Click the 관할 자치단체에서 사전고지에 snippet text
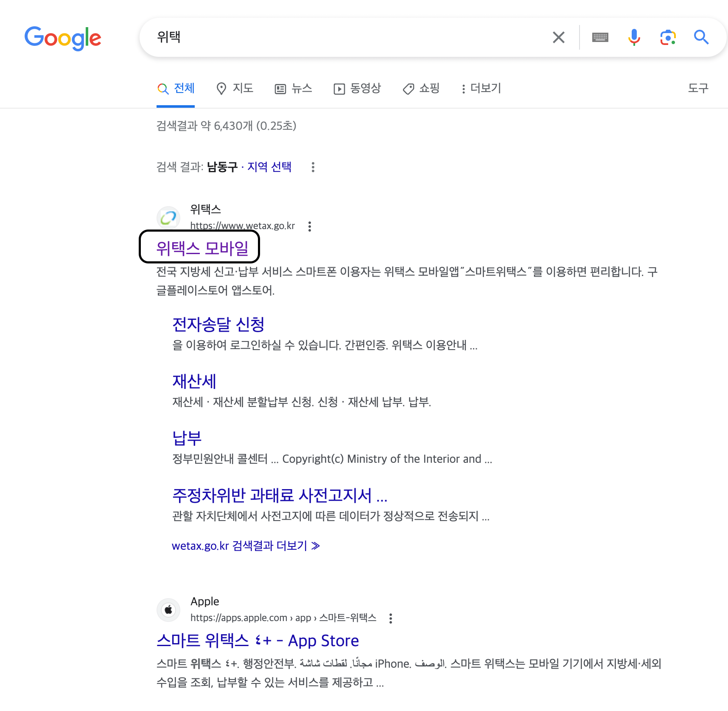The height and width of the screenshot is (711, 728). click(x=331, y=516)
